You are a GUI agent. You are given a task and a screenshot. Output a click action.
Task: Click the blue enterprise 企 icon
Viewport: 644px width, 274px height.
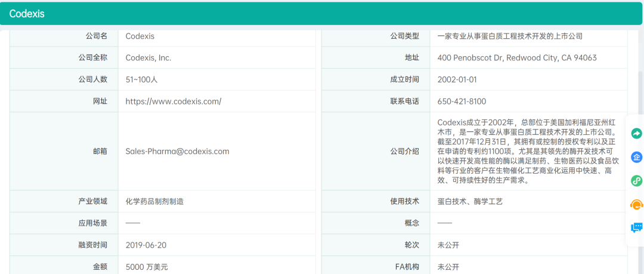pyautogui.click(x=636, y=157)
